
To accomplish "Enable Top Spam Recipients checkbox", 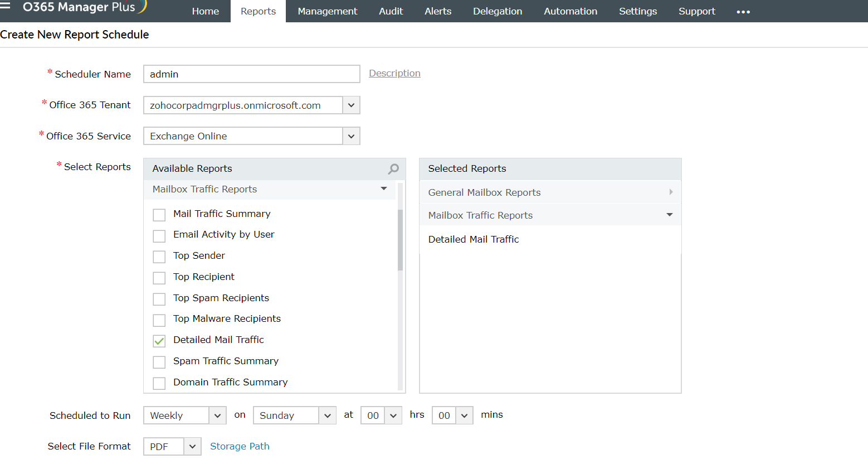I will pos(159,299).
